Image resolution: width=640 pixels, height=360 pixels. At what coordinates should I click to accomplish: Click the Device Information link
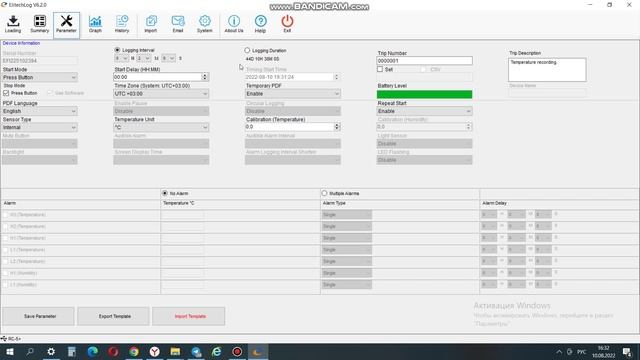point(21,43)
